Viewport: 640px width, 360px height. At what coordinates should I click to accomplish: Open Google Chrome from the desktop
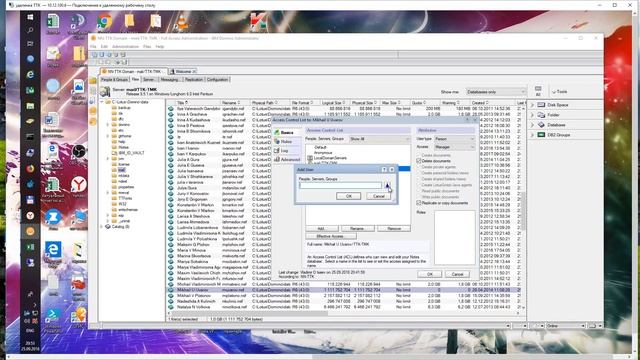pyautogui.click(x=104, y=21)
